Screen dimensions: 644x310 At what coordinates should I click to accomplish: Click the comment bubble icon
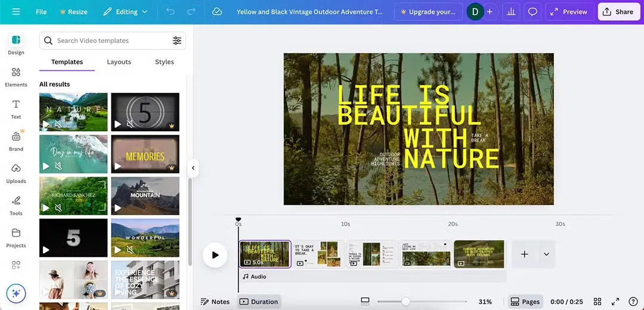(x=533, y=12)
